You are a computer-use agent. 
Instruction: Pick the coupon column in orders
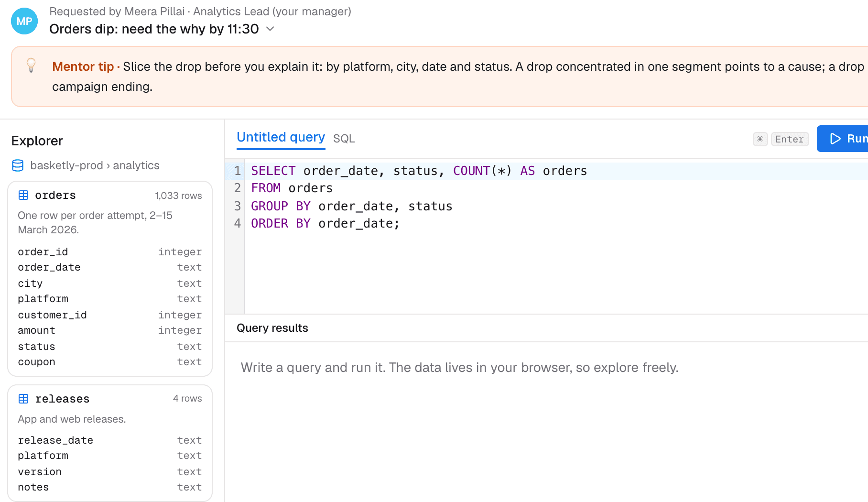coord(110,362)
